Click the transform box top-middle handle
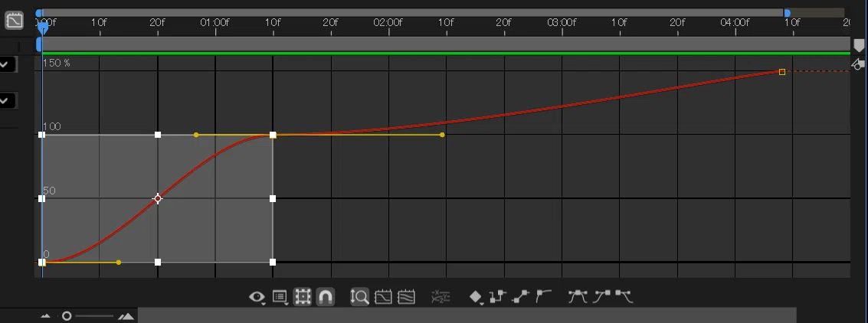 pyautogui.click(x=158, y=135)
